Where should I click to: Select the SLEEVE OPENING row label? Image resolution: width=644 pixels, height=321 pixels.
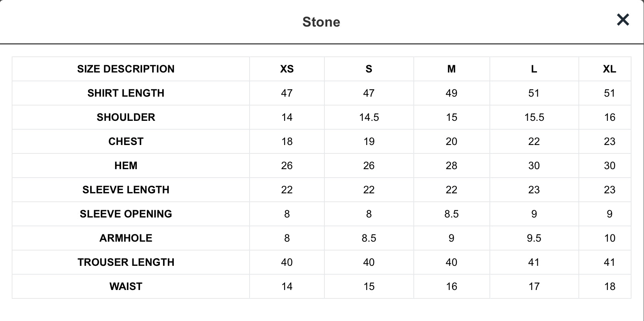pos(126,214)
